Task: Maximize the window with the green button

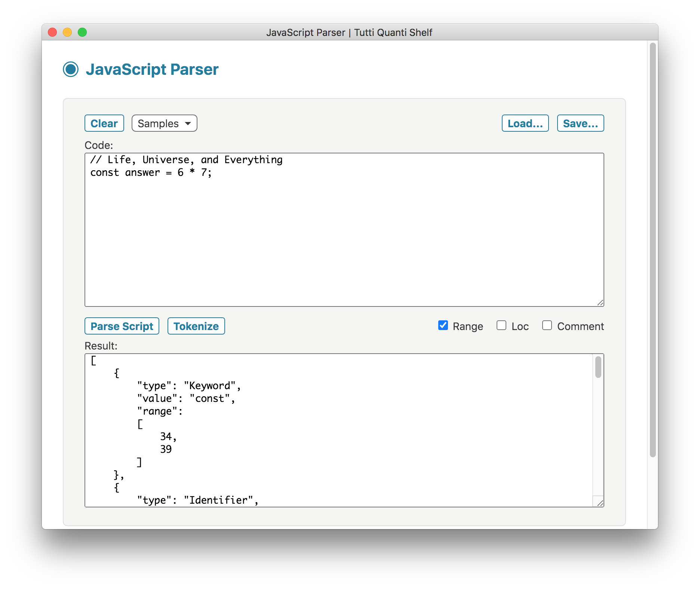Action: pos(82,32)
